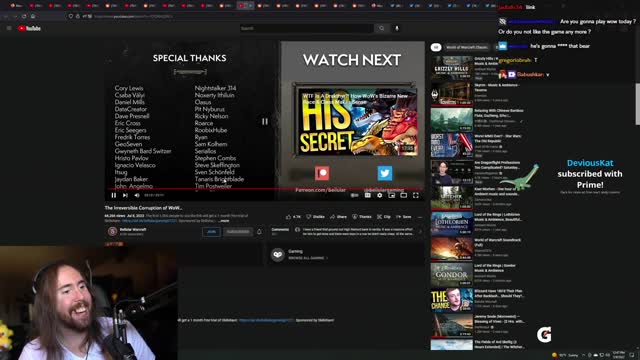The image size is (640, 360).
Task: Switch to the highlighted active browser tab
Action: [x=245, y=6]
